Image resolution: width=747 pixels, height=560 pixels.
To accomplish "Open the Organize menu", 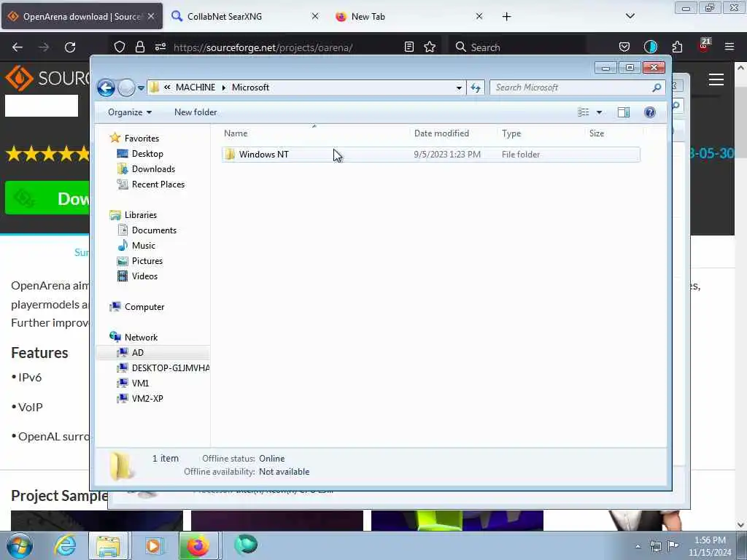I will pyautogui.click(x=130, y=112).
